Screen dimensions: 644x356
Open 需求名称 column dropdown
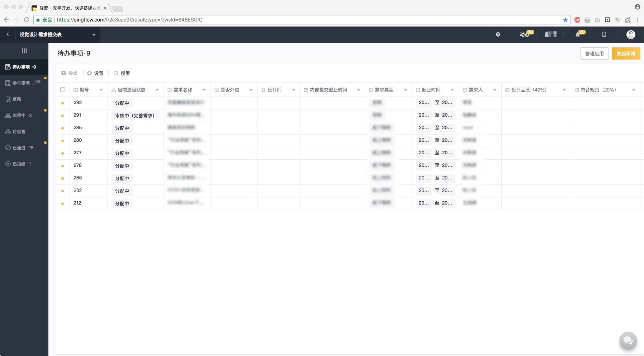pyautogui.click(x=204, y=90)
